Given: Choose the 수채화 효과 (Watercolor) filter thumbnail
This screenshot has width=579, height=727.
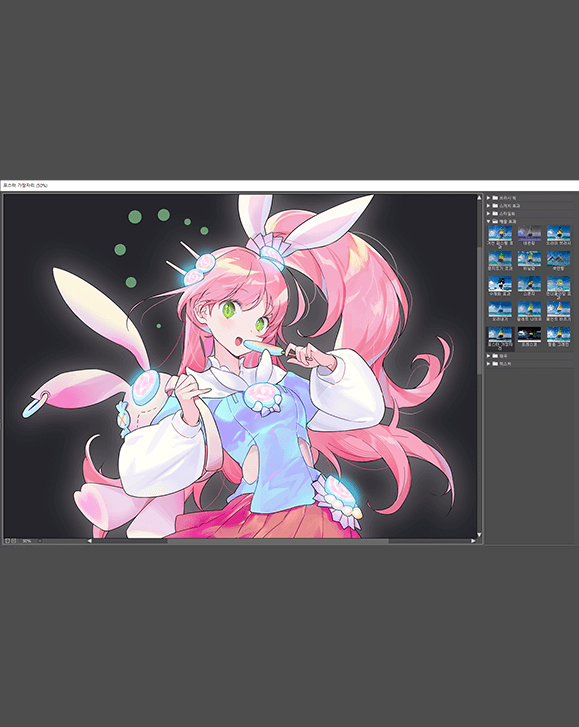Looking at the screenshot, I should tap(500, 284).
